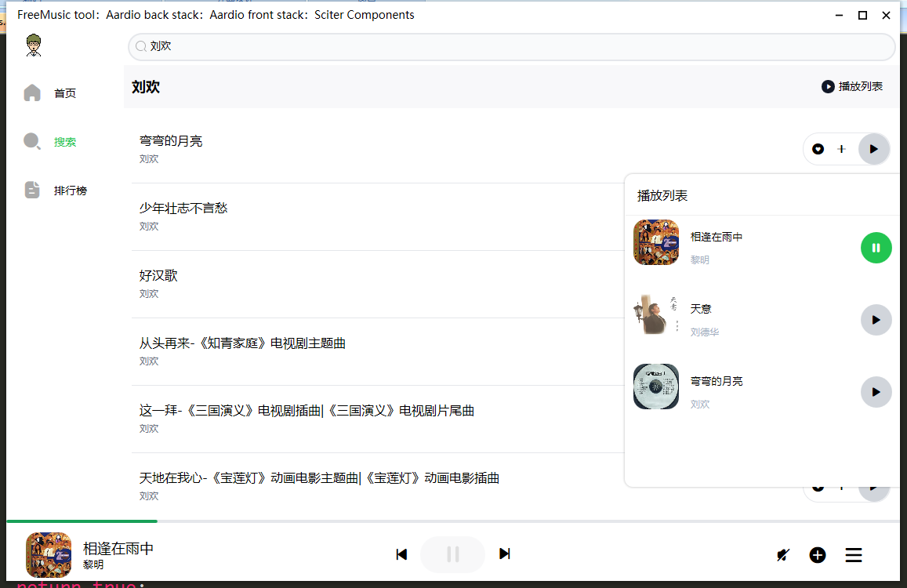The height and width of the screenshot is (588, 907).
Task: Click the round plus icon in player bar
Action: 818,555
